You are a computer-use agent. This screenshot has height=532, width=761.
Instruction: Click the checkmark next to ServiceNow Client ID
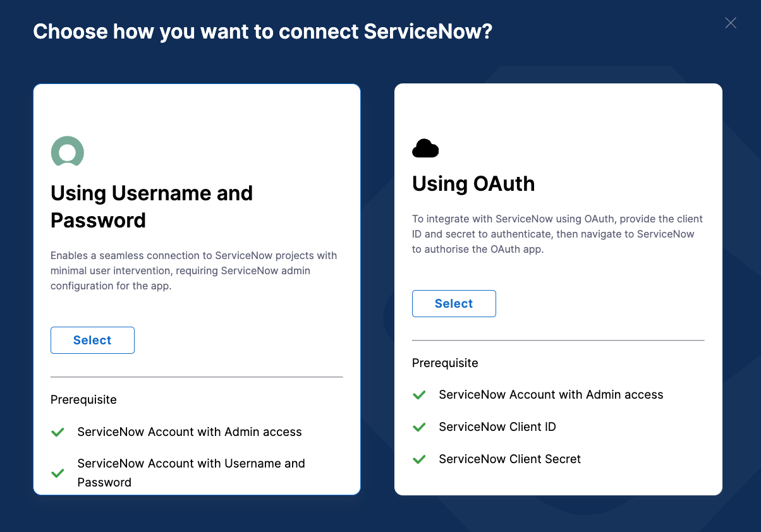tap(419, 427)
